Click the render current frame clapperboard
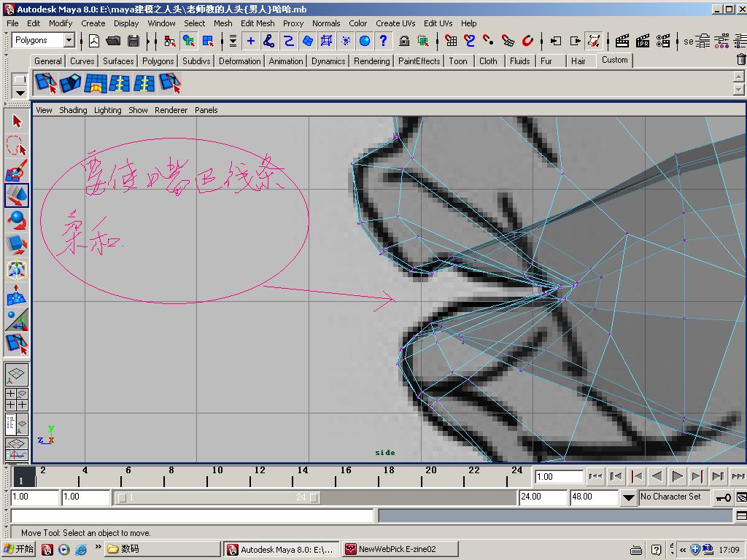 pyautogui.click(x=622, y=41)
